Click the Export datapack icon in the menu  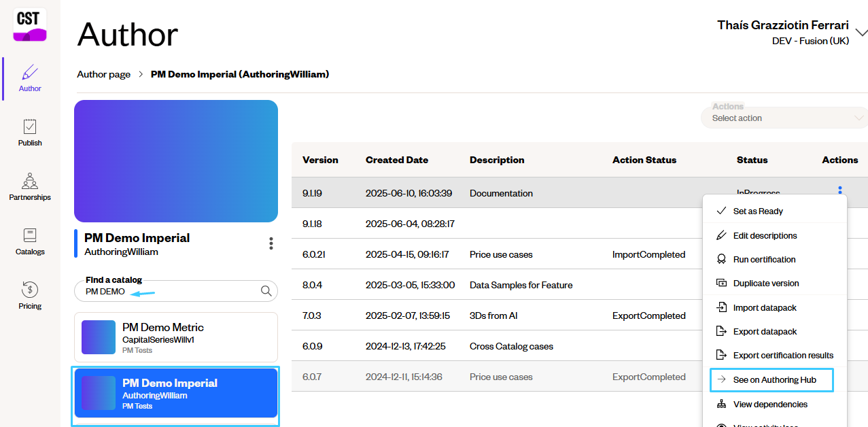[x=721, y=331]
